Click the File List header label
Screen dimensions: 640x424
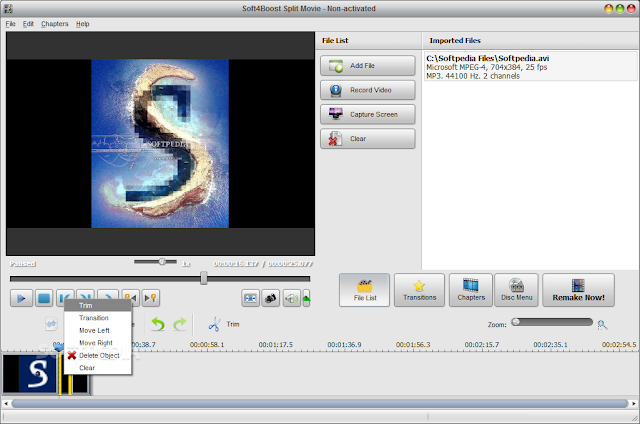335,40
